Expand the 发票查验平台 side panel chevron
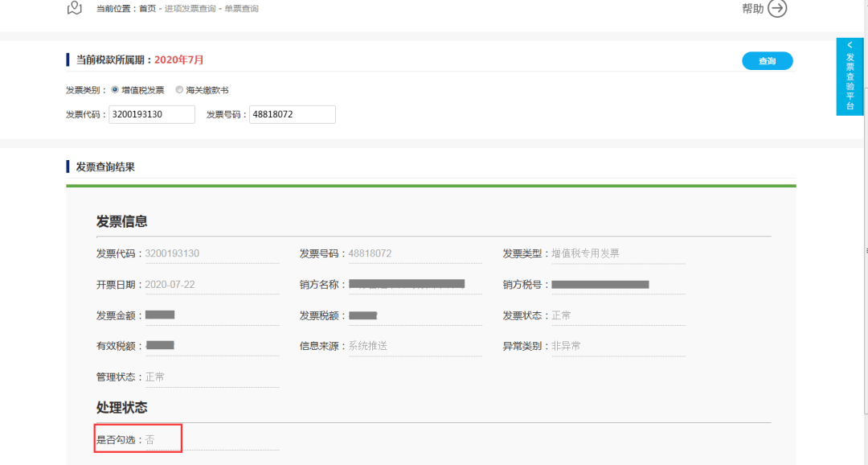868x465 pixels. pyautogui.click(x=850, y=45)
